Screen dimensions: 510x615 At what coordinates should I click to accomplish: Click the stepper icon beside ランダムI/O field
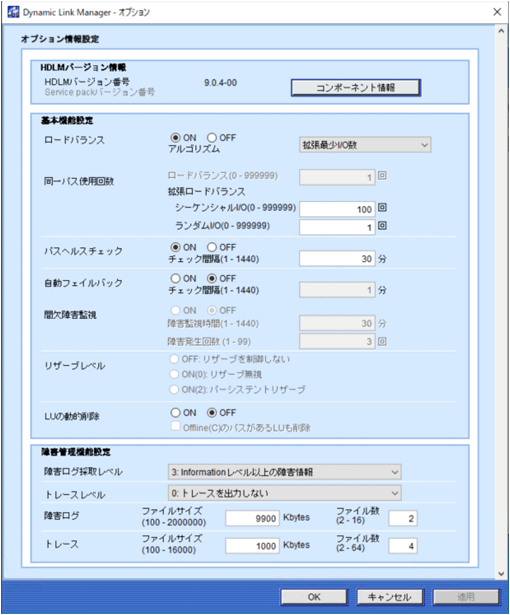[382, 226]
